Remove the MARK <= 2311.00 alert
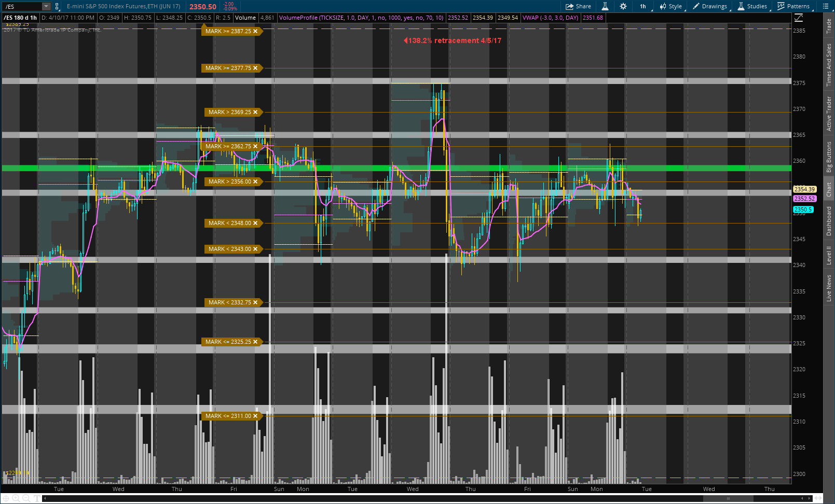The image size is (835, 504). pos(255,416)
